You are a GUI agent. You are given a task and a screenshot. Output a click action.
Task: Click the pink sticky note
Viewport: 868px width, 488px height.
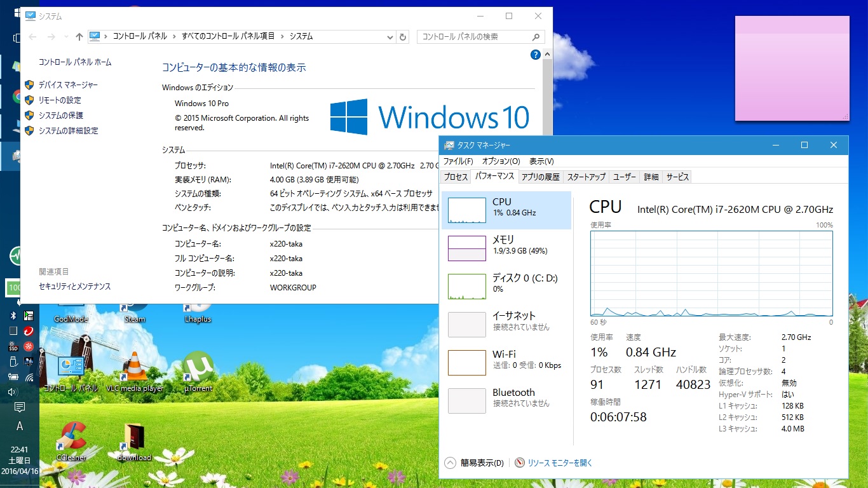792,68
